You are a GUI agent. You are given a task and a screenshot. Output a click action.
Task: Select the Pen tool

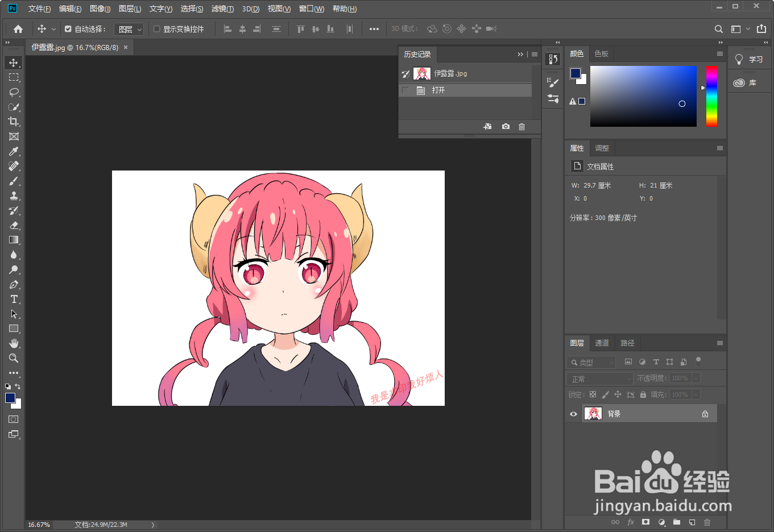[x=14, y=284]
